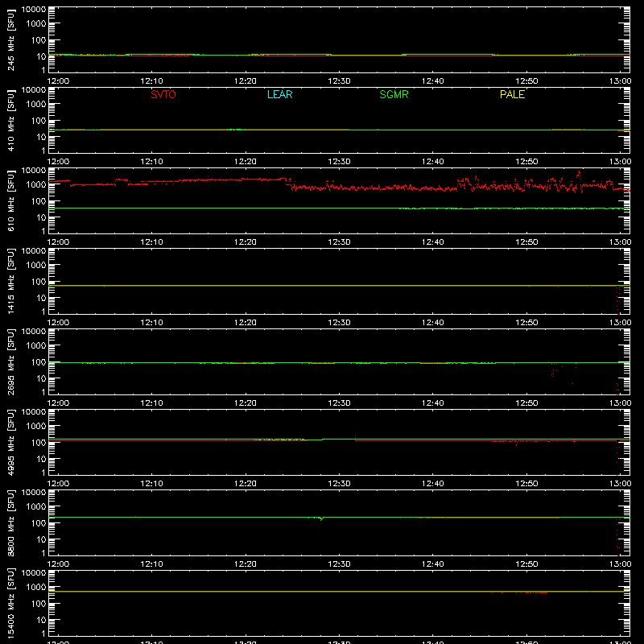The image size is (644, 644).
Task: Click the 1000 y-axis value on 15400 MHz panel
Action: click(x=36, y=588)
